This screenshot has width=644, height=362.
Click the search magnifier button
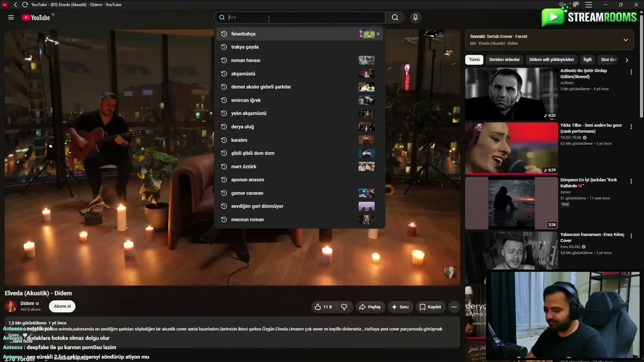[x=395, y=18]
